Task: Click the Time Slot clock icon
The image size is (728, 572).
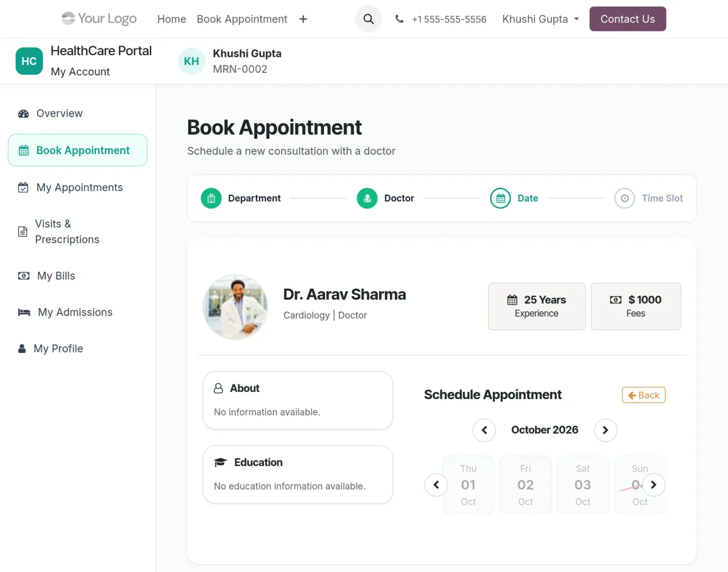Action: pos(624,198)
